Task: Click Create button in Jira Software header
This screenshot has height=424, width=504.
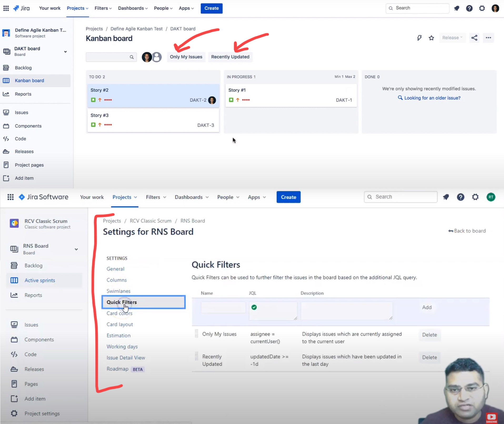Action: 288,197
